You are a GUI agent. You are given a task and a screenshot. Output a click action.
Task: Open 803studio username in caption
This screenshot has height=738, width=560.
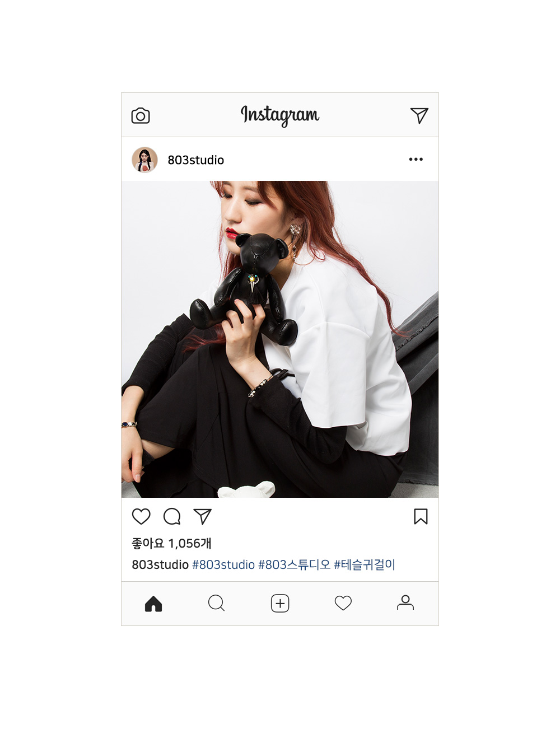(x=160, y=564)
